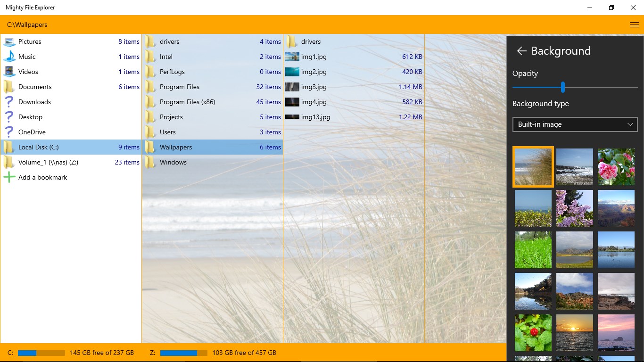Click the Windows folder icon

pos(151,162)
